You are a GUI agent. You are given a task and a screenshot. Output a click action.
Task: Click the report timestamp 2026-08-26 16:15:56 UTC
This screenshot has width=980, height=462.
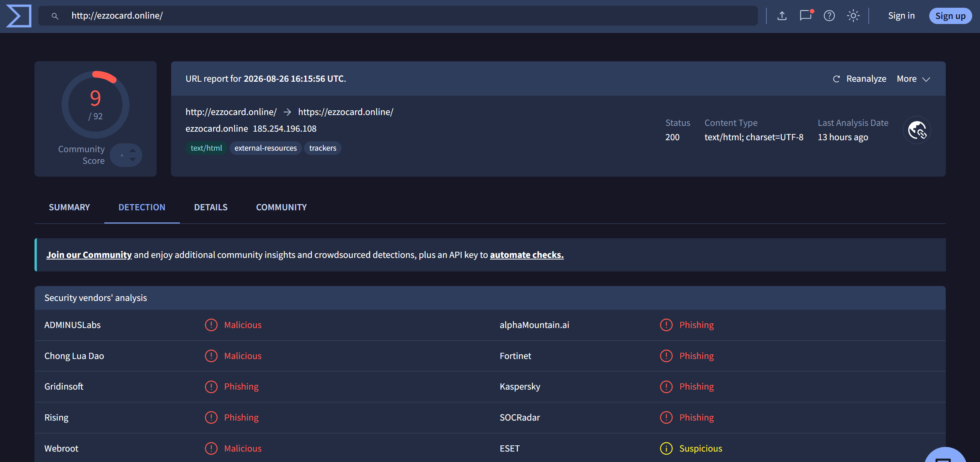(x=294, y=79)
